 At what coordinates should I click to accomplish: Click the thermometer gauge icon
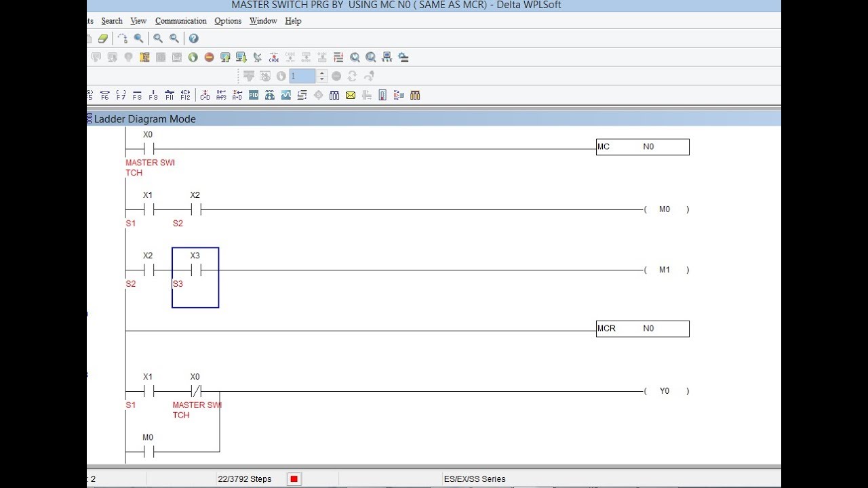[x=382, y=96]
